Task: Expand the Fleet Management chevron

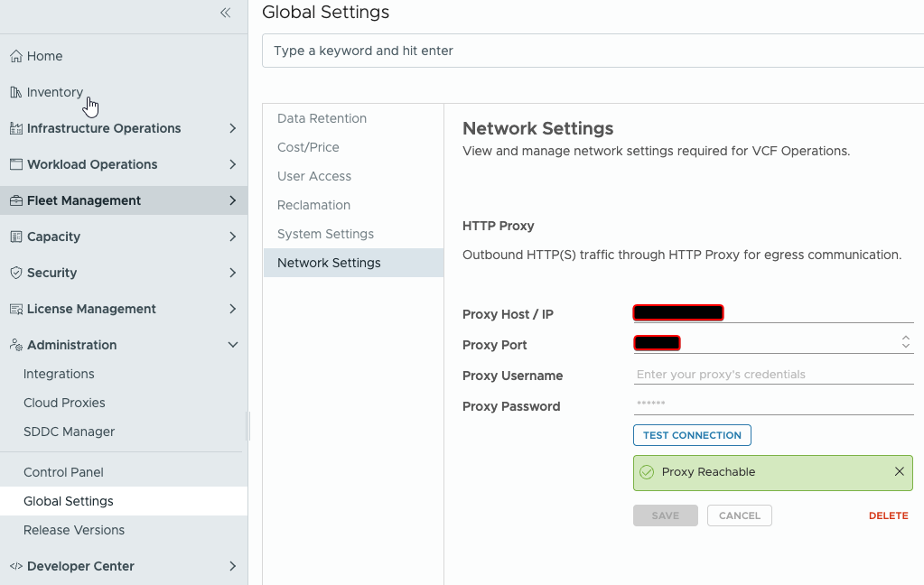Action: pyautogui.click(x=233, y=201)
